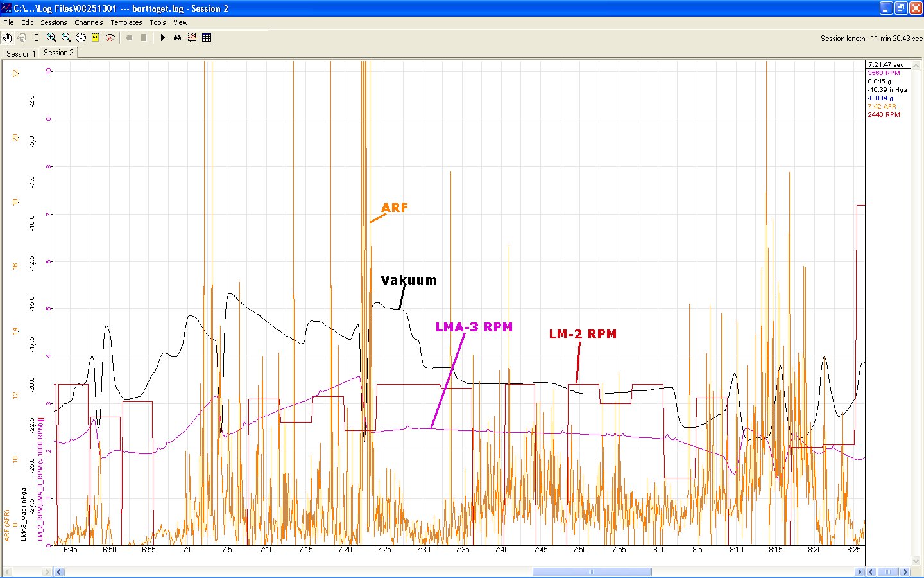Image resolution: width=924 pixels, height=578 pixels.
Task: Click the red crossed-out curve icon
Action: click(x=110, y=38)
